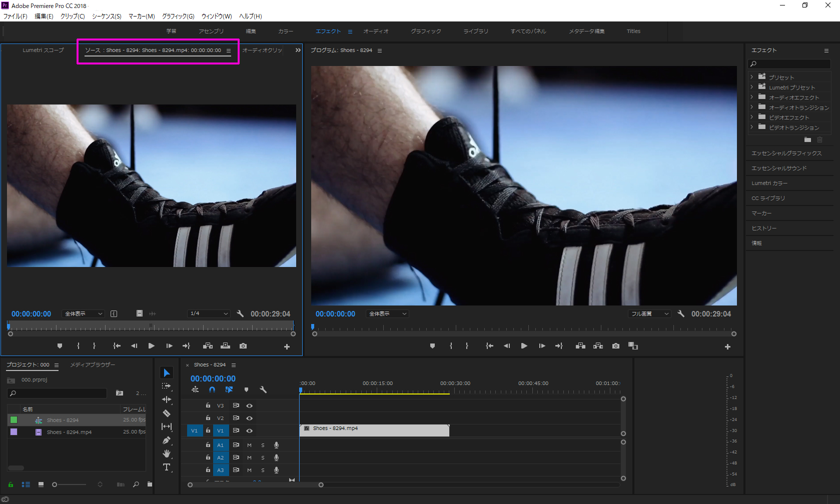Mute audio track A1
Image resolution: width=840 pixels, height=504 pixels.
[x=249, y=445]
